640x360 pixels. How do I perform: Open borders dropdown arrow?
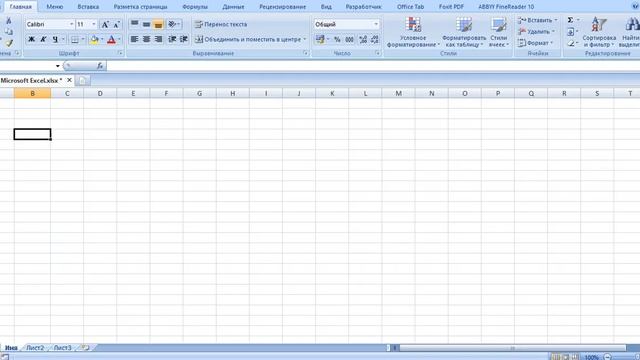[83, 40]
